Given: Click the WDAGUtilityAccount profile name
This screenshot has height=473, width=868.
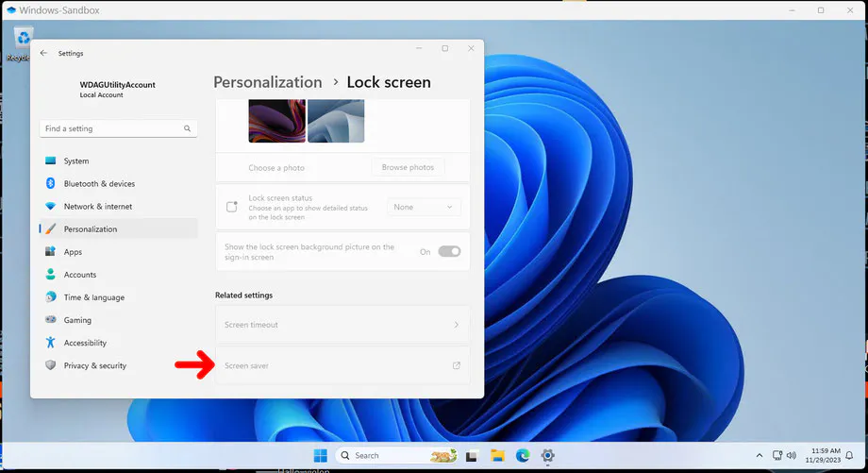Looking at the screenshot, I should 117,85.
